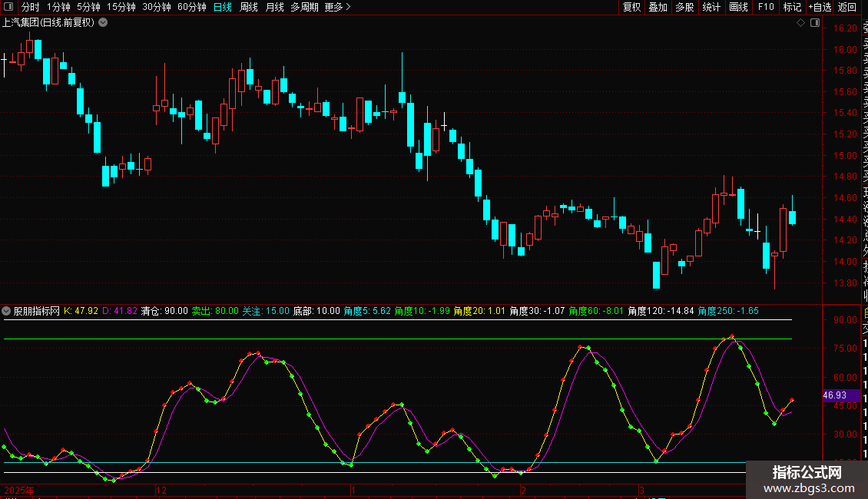
Task: Select the 多周期 multi-period view
Action: (x=304, y=7)
